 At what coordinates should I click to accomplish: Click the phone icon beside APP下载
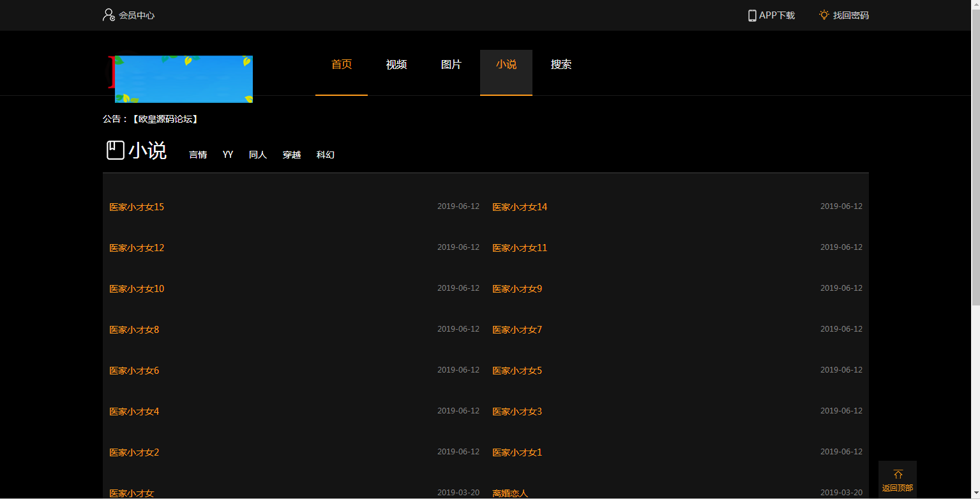click(x=752, y=15)
